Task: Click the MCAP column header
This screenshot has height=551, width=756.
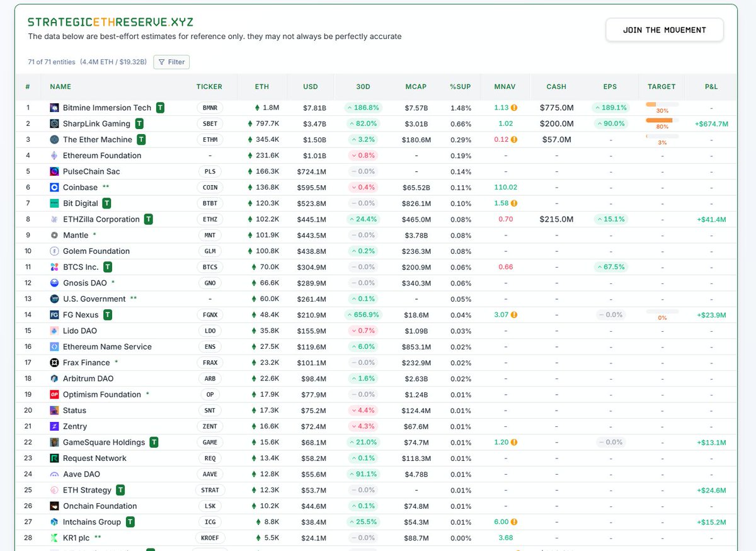Action: 416,86
